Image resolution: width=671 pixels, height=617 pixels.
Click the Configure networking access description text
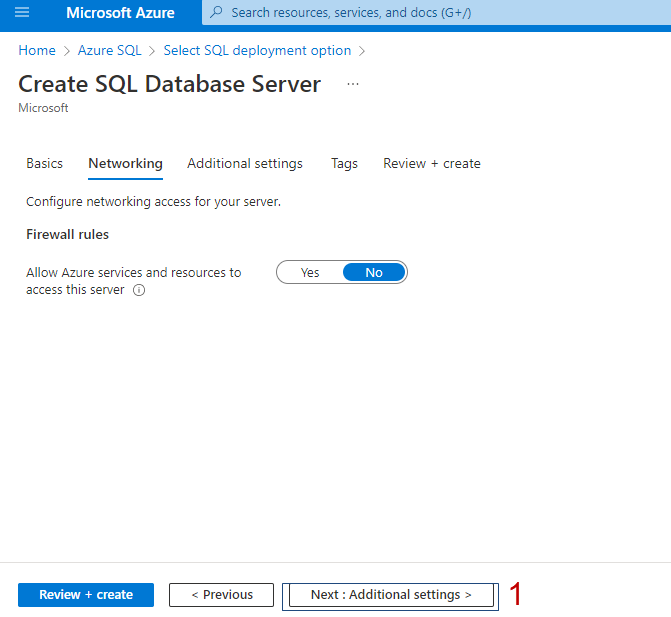(153, 202)
